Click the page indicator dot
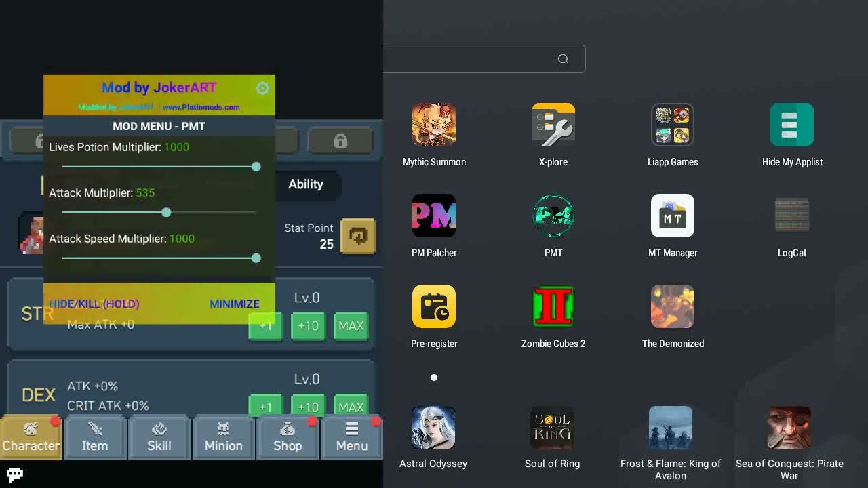 [x=434, y=378]
